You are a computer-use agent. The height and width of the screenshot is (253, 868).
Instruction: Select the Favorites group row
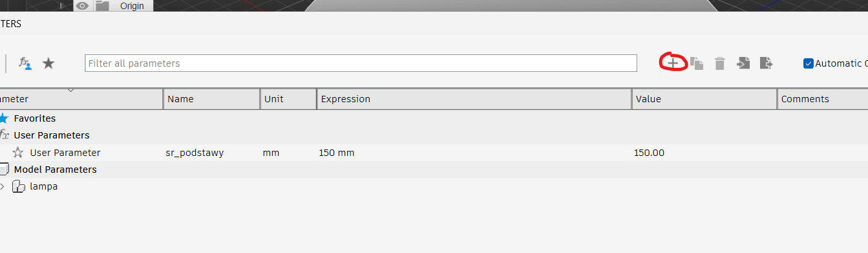coord(434,118)
